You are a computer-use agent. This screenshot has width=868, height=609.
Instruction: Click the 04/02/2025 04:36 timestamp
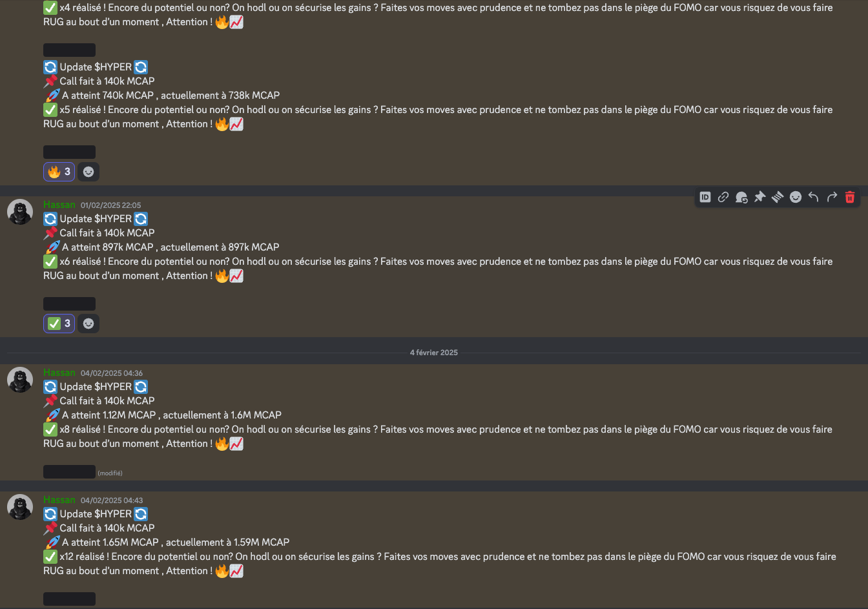[112, 373]
